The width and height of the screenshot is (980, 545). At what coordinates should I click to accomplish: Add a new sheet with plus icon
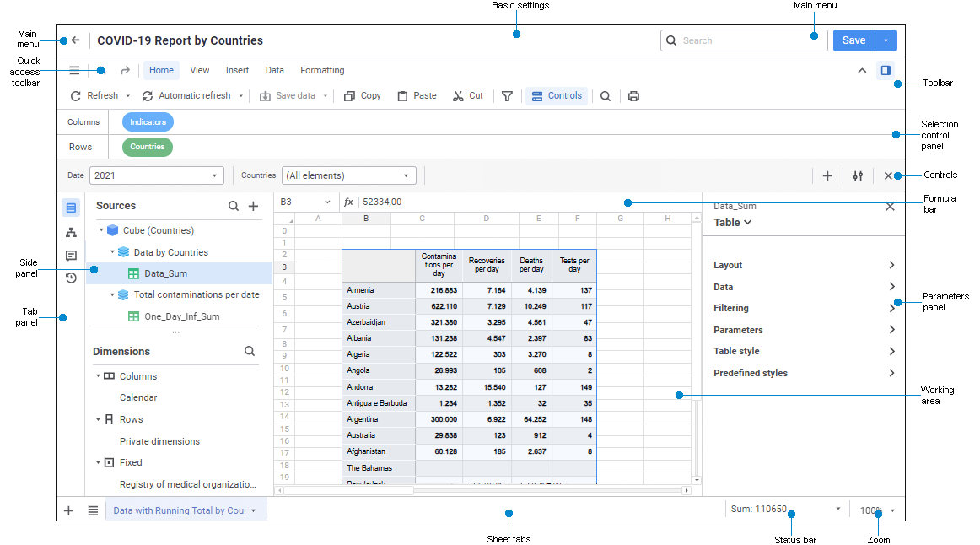pos(69,510)
